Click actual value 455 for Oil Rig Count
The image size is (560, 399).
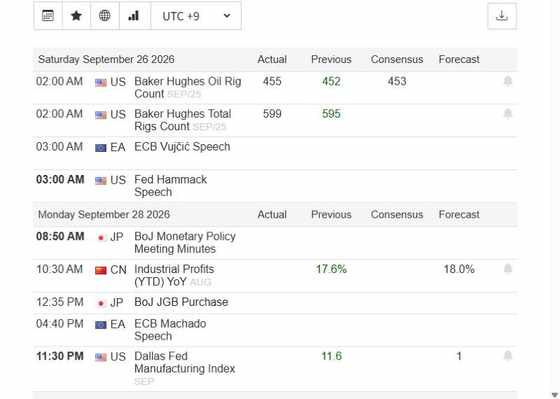(272, 81)
